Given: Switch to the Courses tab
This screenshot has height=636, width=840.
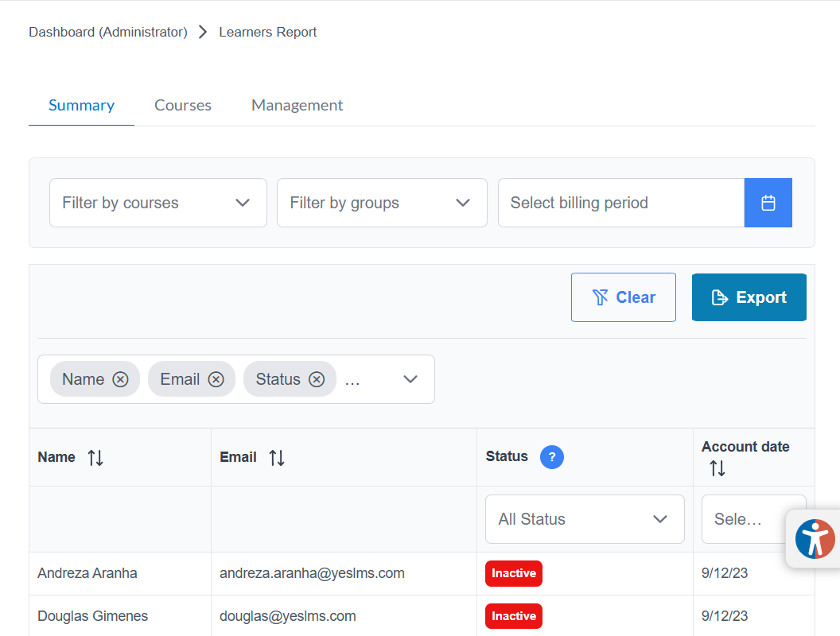Looking at the screenshot, I should click(x=183, y=105).
